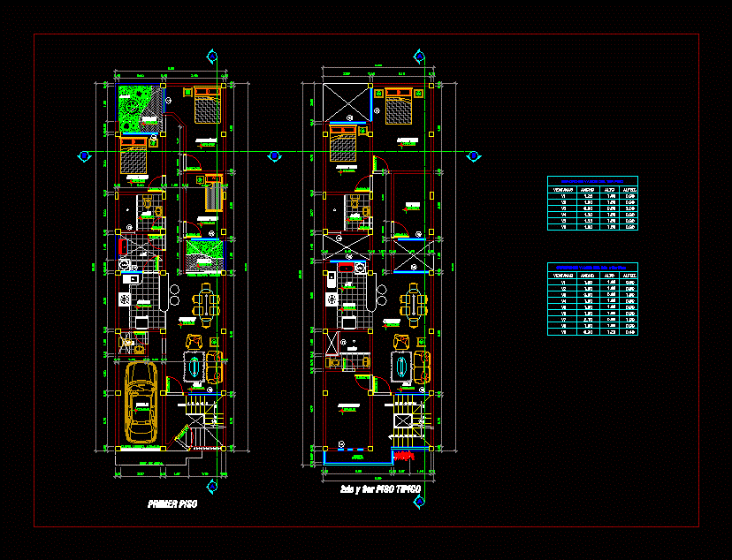732x560 pixels.
Task: Select the axis marker between the two floor plans
Action: (x=275, y=156)
